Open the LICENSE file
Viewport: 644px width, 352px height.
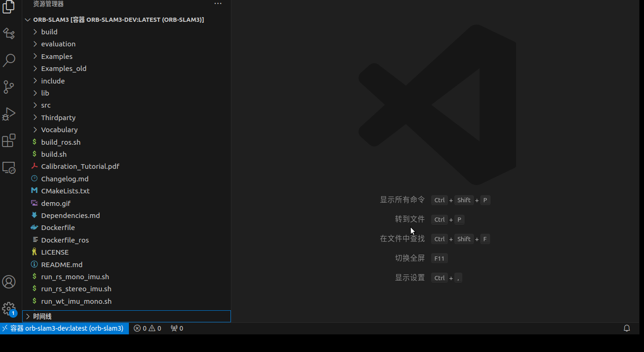(127, 252)
